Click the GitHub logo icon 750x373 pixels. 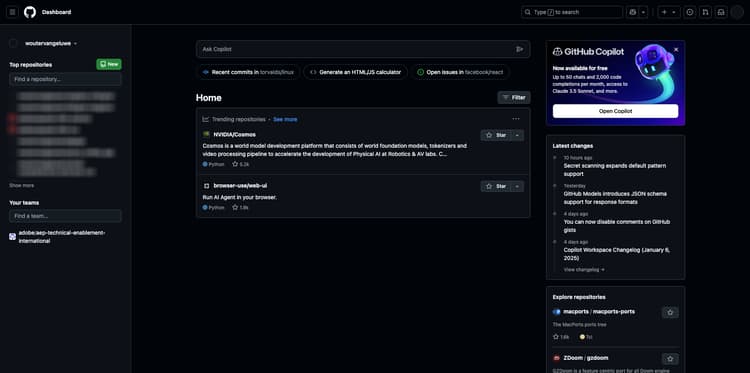(x=30, y=12)
